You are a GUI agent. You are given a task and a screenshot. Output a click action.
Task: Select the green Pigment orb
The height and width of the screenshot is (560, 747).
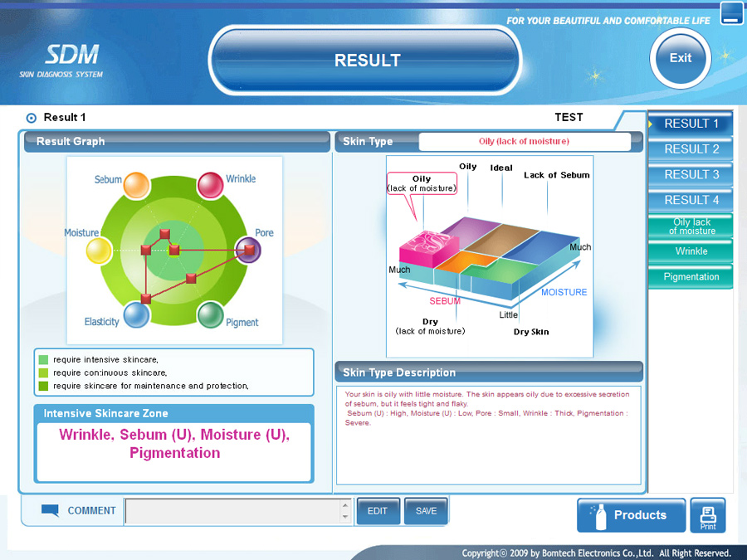click(x=211, y=314)
